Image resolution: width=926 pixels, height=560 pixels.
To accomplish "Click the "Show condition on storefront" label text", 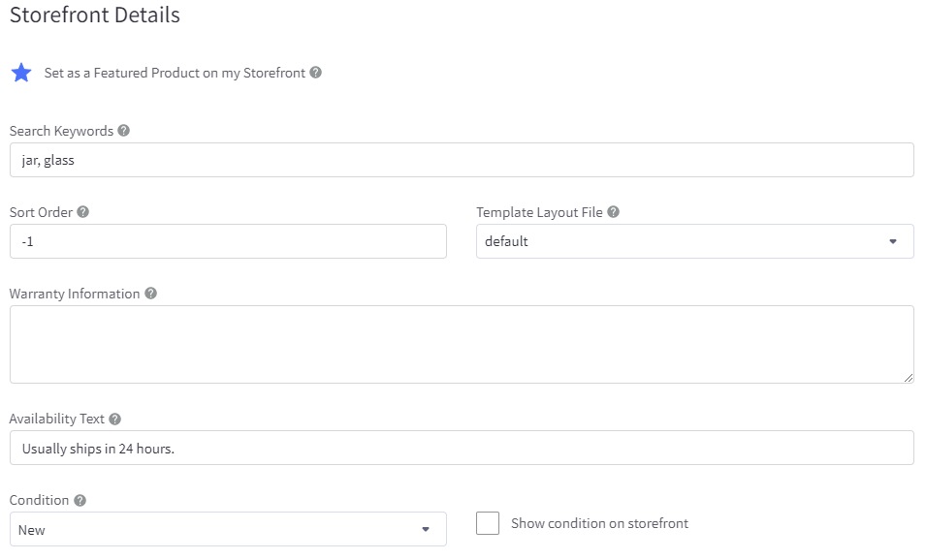I will pos(599,523).
